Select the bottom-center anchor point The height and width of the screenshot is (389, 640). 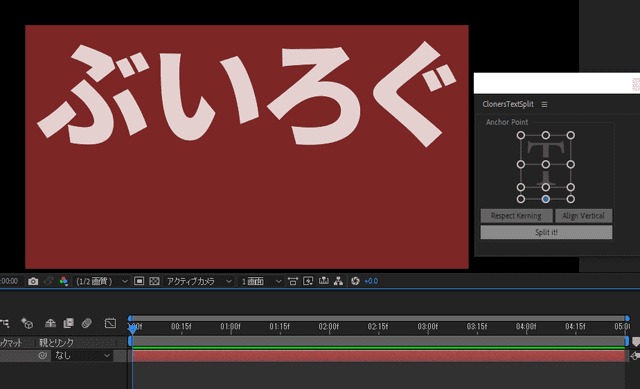click(546, 199)
